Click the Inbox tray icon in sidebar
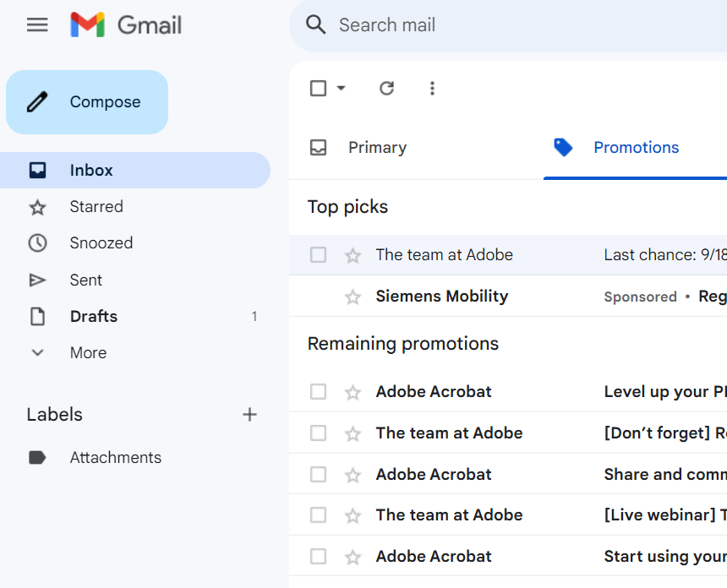Image resolution: width=727 pixels, height=588 pixels. point(37,170)
